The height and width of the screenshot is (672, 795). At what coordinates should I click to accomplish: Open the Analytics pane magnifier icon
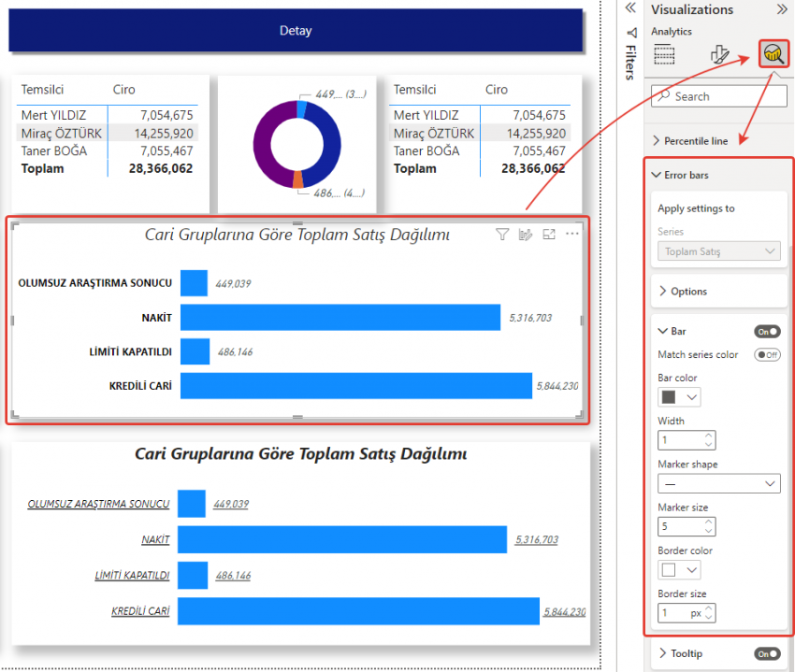(x=773, y=54)
